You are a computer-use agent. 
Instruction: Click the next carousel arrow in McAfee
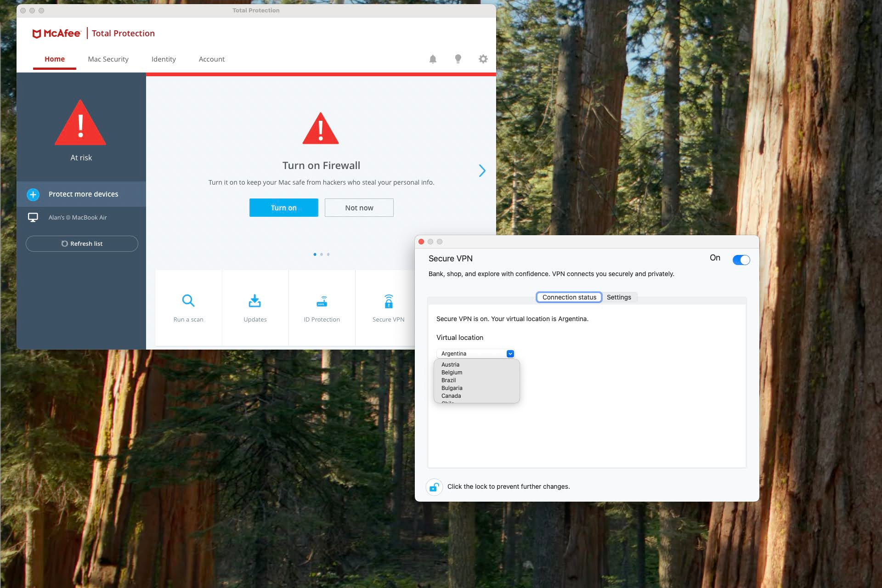(481, 170)
